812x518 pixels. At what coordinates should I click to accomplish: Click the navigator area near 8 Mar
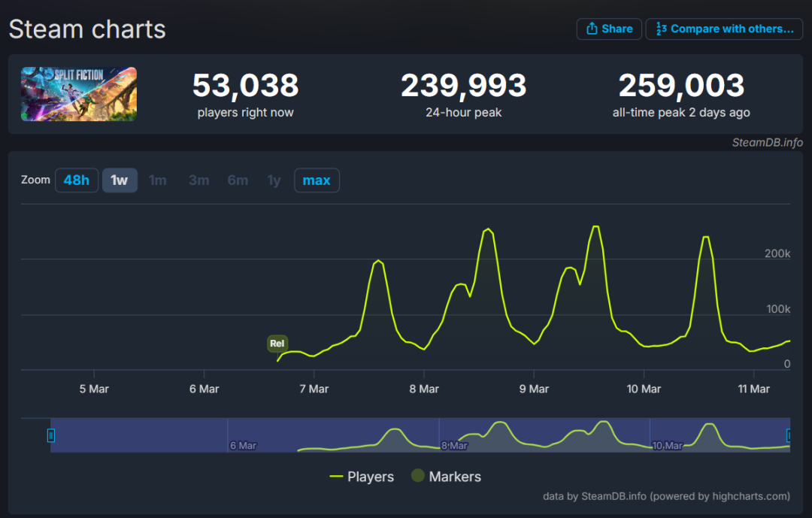(454, 445)
